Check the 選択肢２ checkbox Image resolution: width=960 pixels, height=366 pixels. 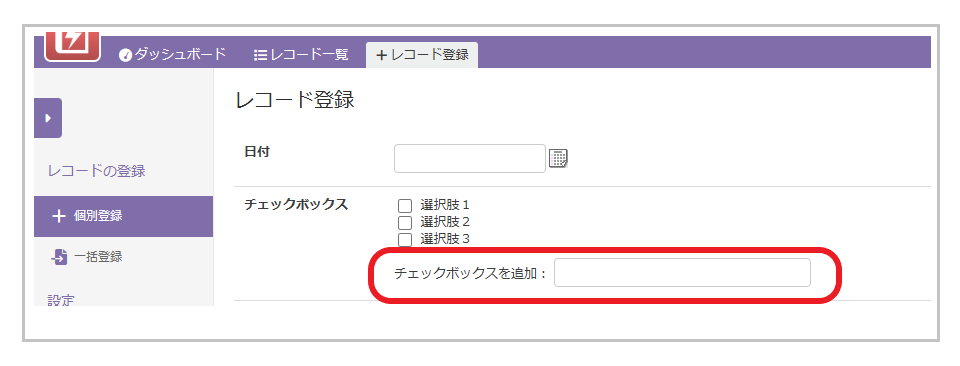point(405,222)
